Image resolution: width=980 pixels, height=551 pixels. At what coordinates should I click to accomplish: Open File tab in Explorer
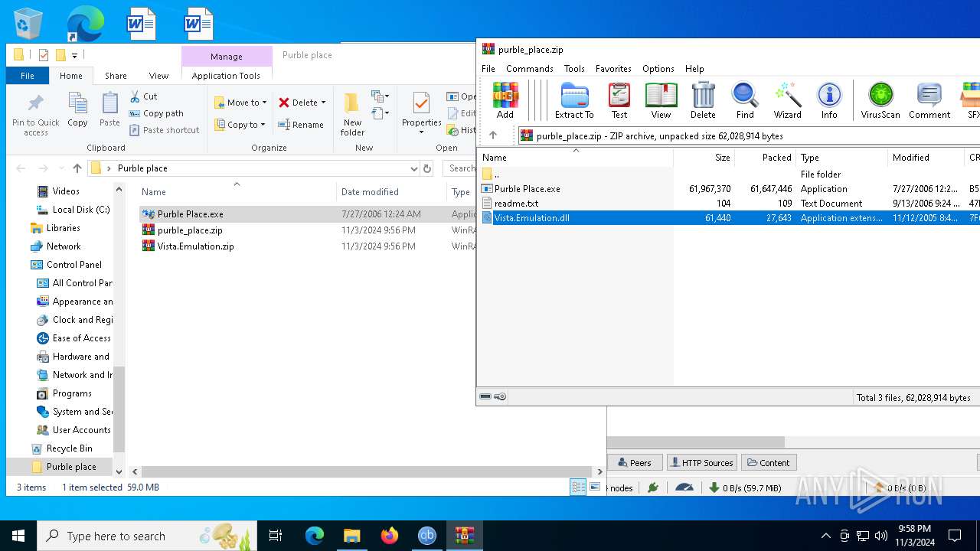(x=28, y=76)
